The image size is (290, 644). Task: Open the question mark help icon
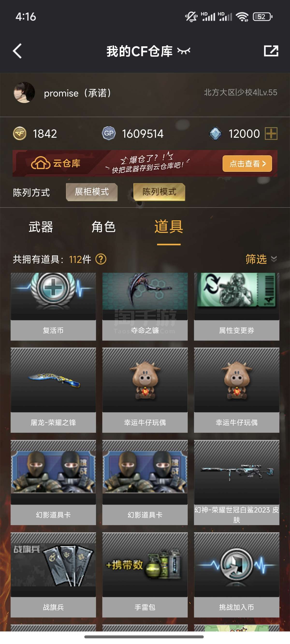click(101, 259)
